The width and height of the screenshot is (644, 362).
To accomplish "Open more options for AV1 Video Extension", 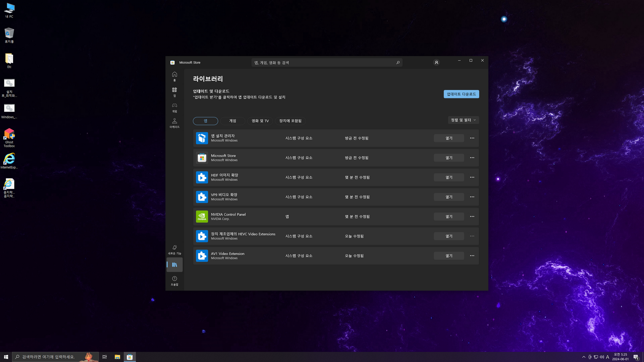I will (x=472, y=256).
